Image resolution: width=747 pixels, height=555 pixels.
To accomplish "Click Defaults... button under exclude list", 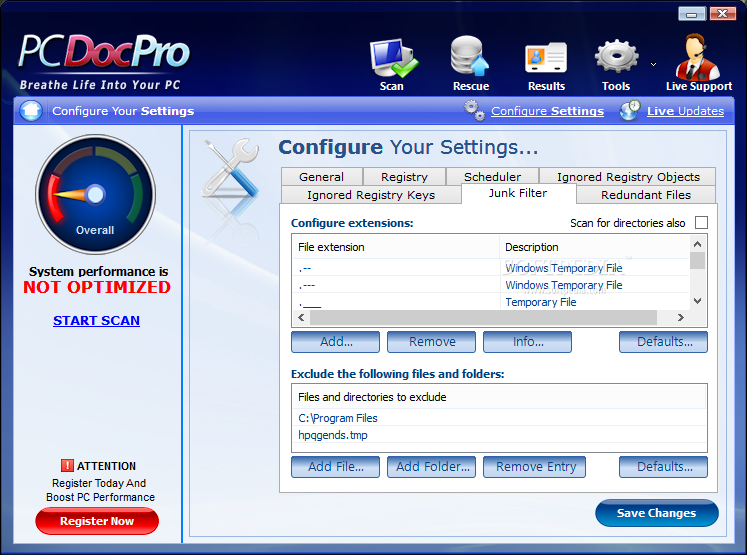I will [664, 467].
